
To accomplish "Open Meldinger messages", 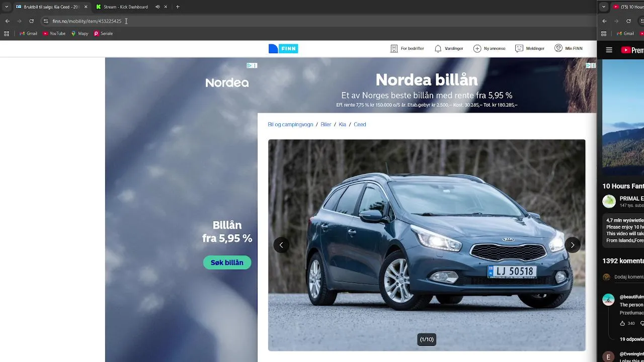I will click(530, 49).
